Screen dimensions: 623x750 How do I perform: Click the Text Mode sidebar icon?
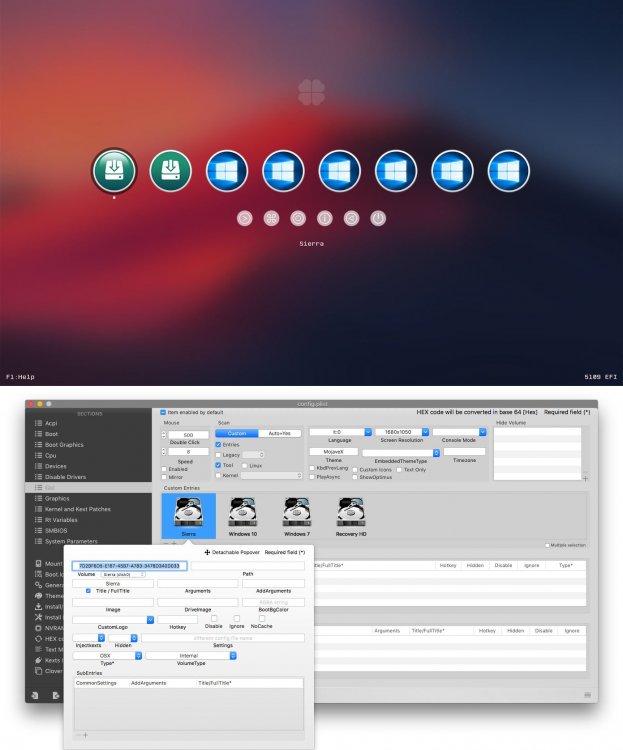coord(38,650)
